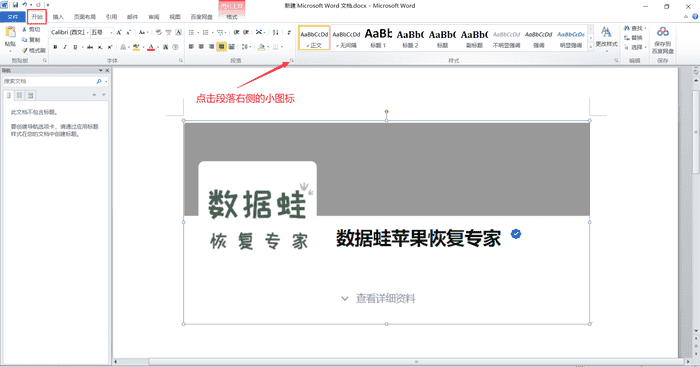This screenshot has width=700, height=367.
Task: Click the Multilevel List icon
Action: pos(220,32)
